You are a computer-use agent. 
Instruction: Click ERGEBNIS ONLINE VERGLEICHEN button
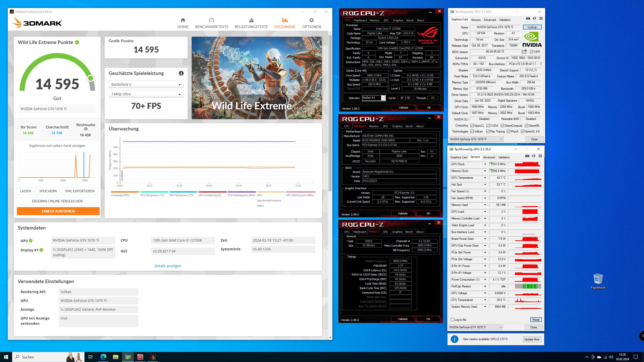tap(57, 201)
